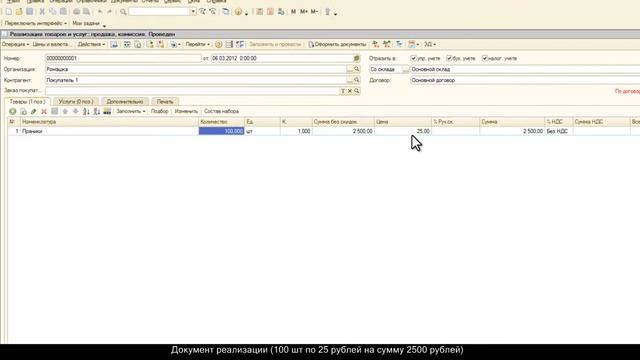
Task: Click the open folder icon in main toolbar
Action: click(19, 12)
